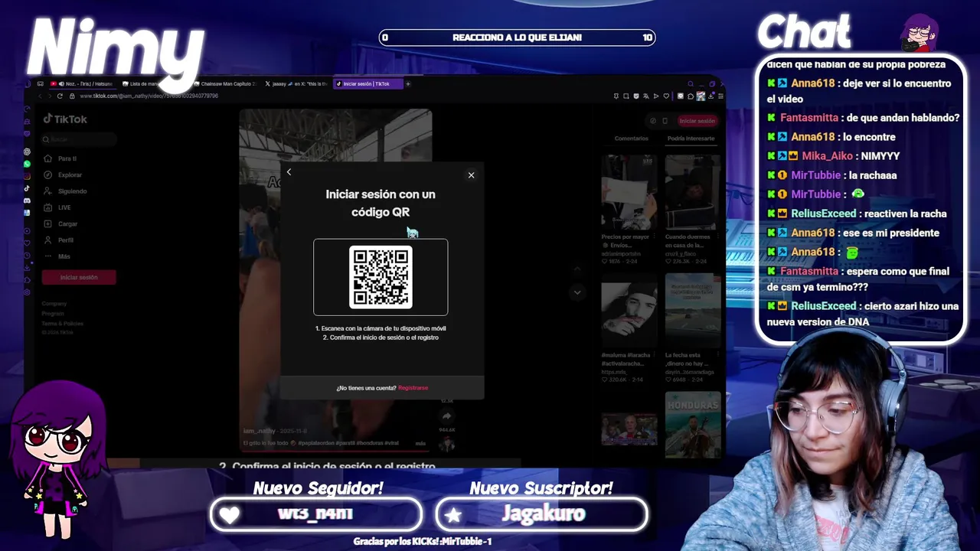980x551 pixels.
Task: Open Explorar in TikTok sidebar
Action: coord(63,175)
